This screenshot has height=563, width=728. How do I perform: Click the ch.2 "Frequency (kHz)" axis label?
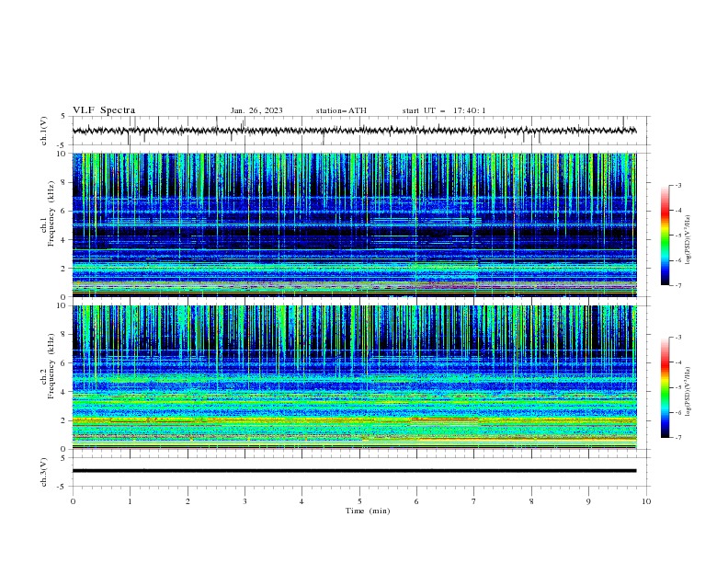pos(51,366)
